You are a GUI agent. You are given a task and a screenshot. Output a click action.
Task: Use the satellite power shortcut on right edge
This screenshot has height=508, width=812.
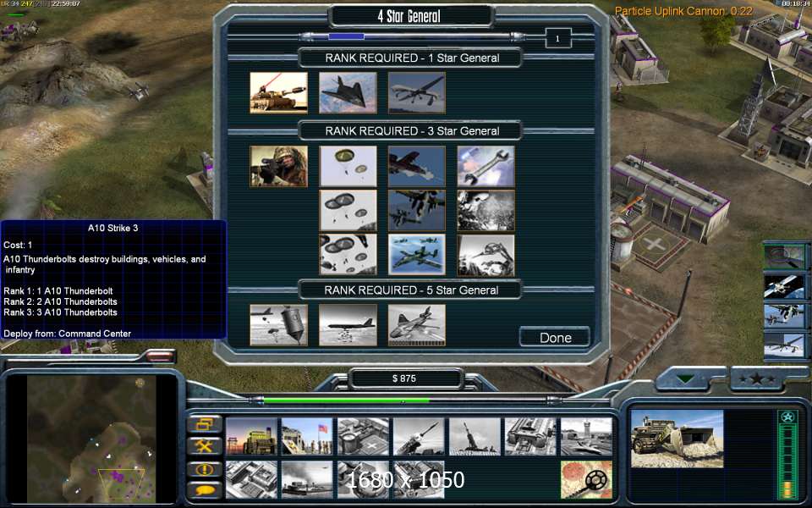tap(785, 287)
